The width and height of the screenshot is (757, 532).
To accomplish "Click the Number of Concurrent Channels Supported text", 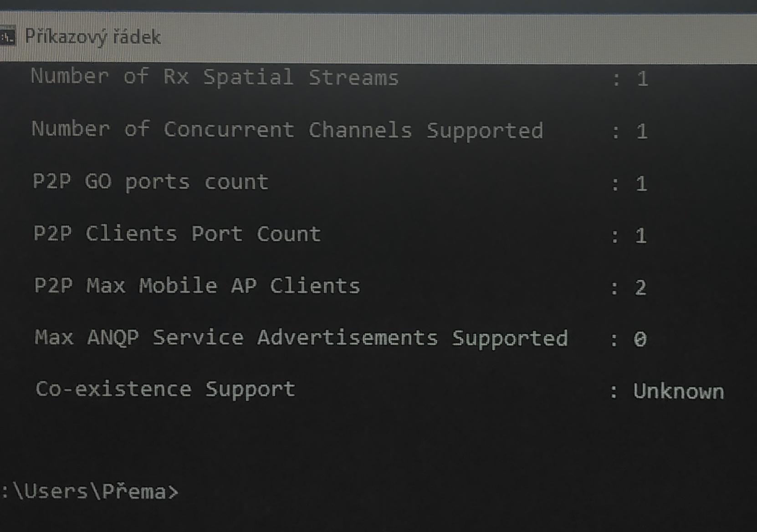I will [287, 130].
